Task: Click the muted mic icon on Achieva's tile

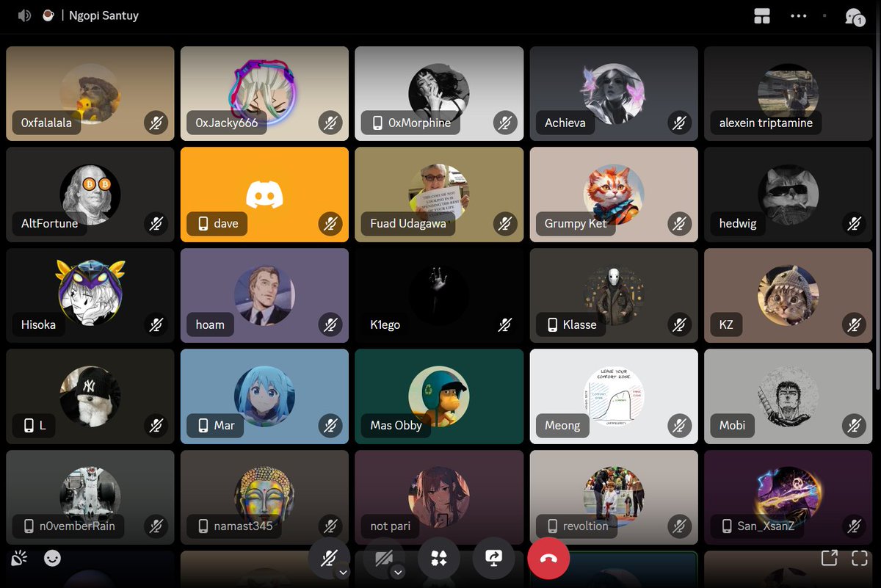Action: tap(680, 123)
